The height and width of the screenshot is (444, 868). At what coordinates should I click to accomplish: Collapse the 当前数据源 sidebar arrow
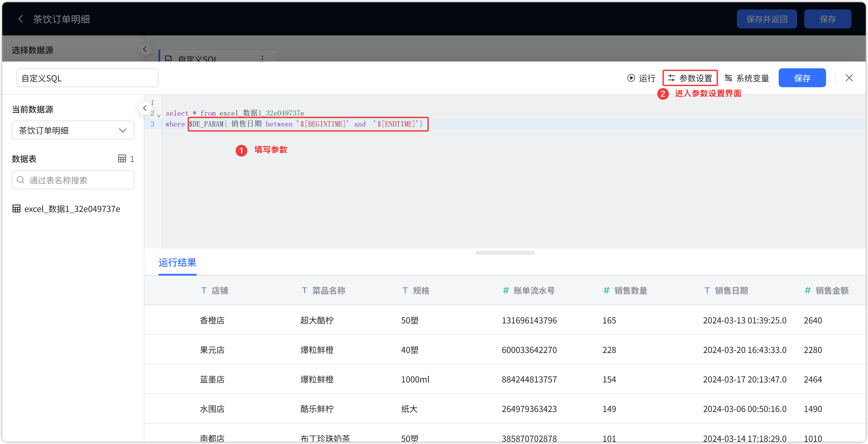pyautogui.click(x=145, y=108)
